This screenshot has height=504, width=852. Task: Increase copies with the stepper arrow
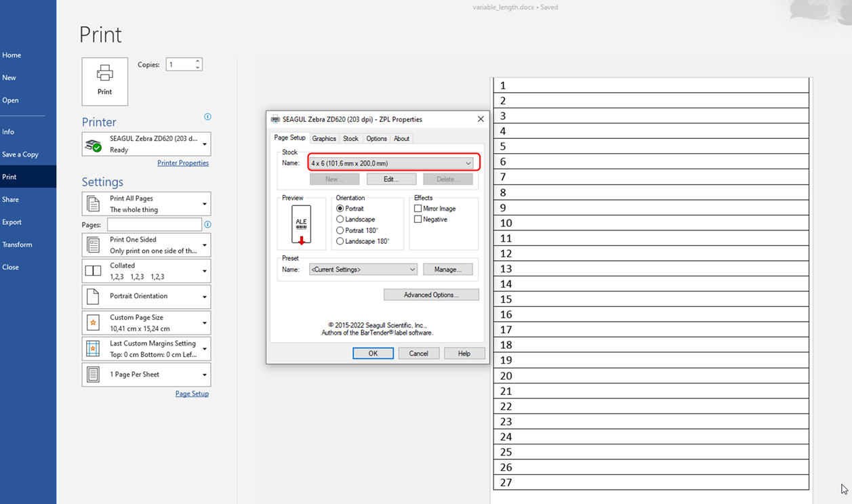[x=197, y=61]
